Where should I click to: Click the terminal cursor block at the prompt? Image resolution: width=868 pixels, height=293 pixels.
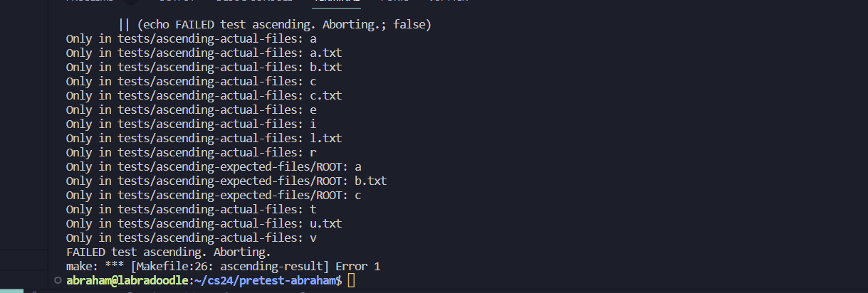(351, 281)
